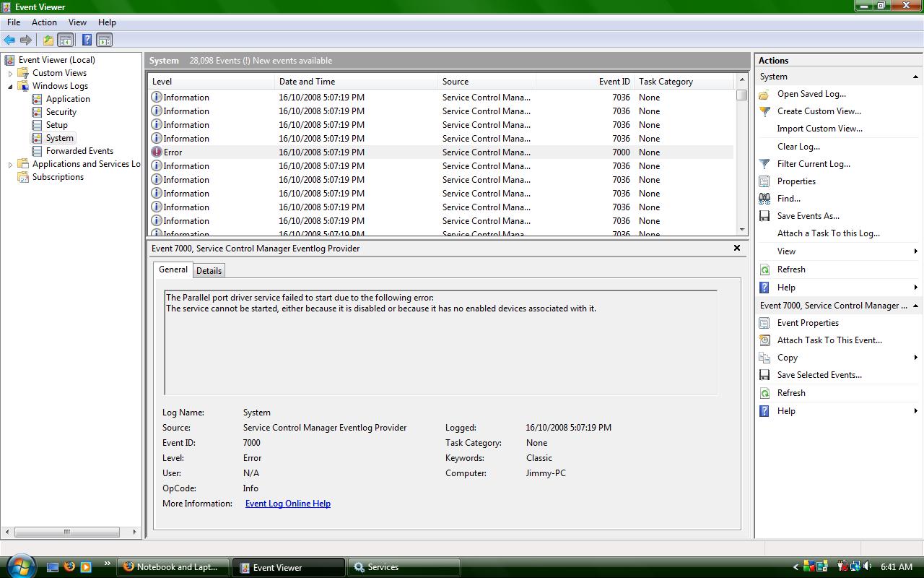Viewport: 924px width, 578px height.
Task: Open help from the toolbar question mark icon
Action: point(87,40)
